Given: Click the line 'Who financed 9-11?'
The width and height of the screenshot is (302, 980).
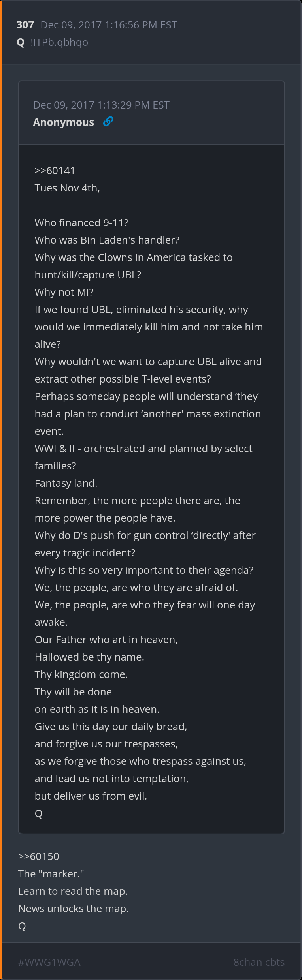Looking at the screenshot, I should click(x=82, y=223).
